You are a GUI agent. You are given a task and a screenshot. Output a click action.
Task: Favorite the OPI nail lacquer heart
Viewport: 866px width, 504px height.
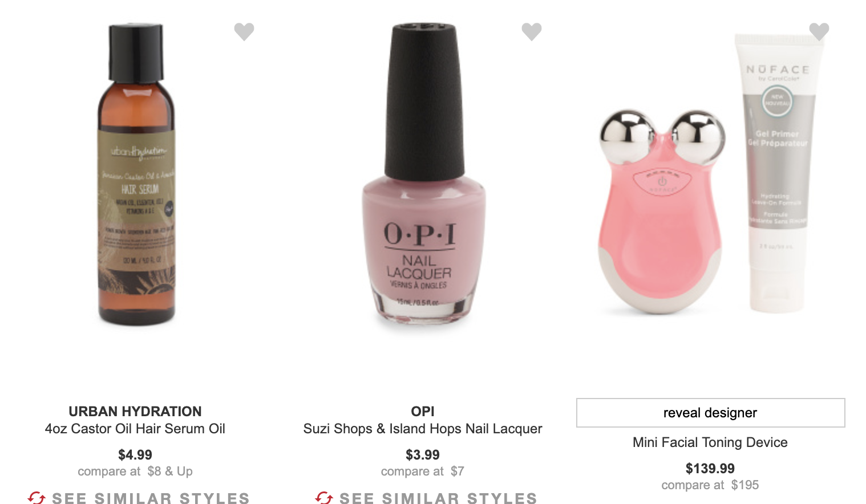[x=532, y=31]
